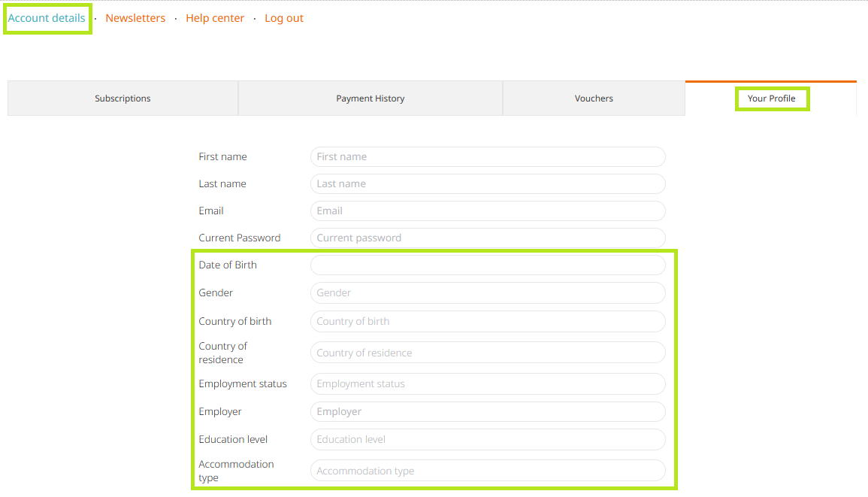Screen dimensions: 868x497
Task: Click into the Last name field
Action: (488, 184)
